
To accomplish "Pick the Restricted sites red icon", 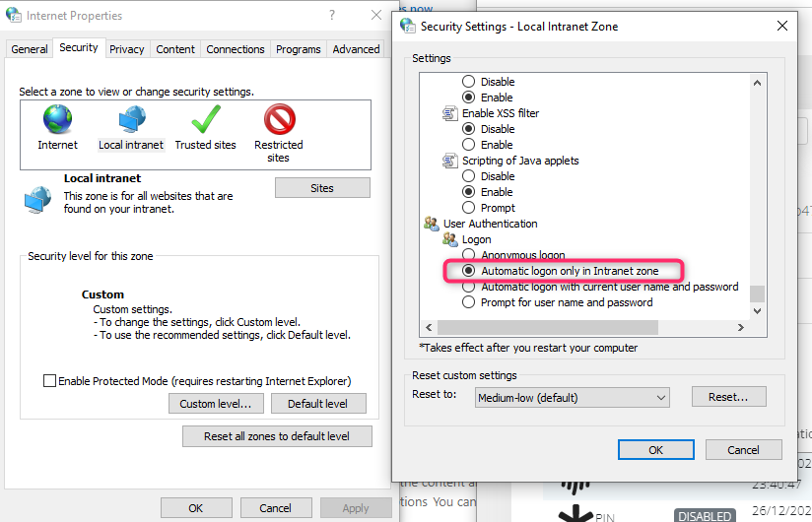I will 279,120.
